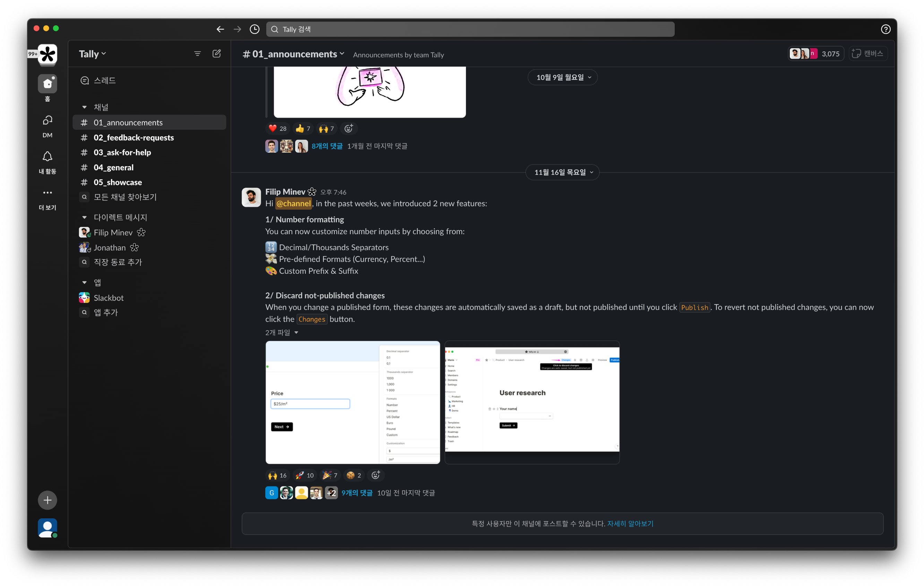Open the Tally workspace settings icon
The image size is (924, 586).
pyautogui.click(x=94, y=53)
